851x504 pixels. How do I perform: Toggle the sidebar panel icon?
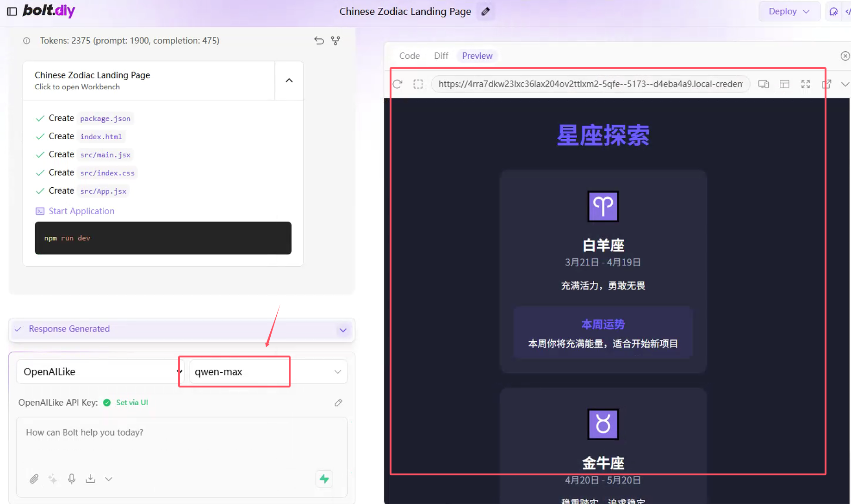[12, 11]
